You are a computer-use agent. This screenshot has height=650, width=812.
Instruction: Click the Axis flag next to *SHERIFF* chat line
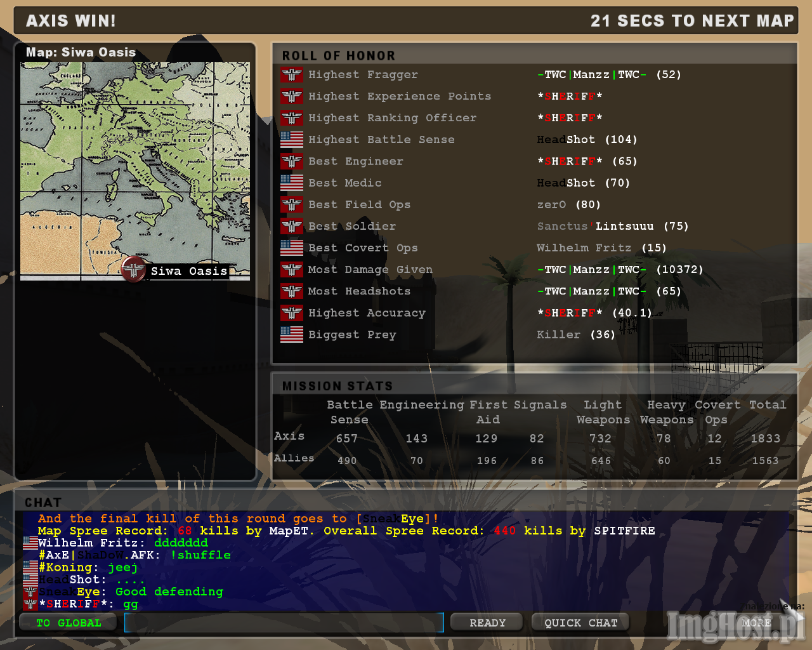30,604
